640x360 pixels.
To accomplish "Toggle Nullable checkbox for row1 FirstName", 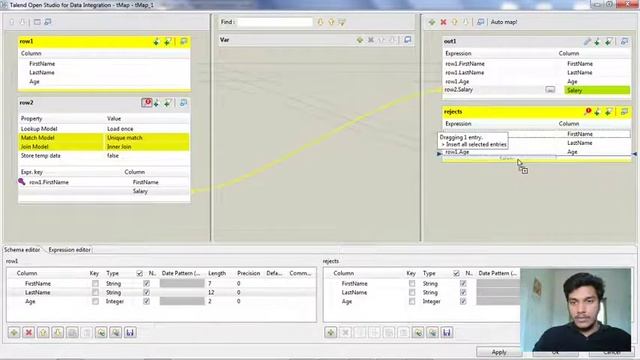I will (x=147, y=283).
